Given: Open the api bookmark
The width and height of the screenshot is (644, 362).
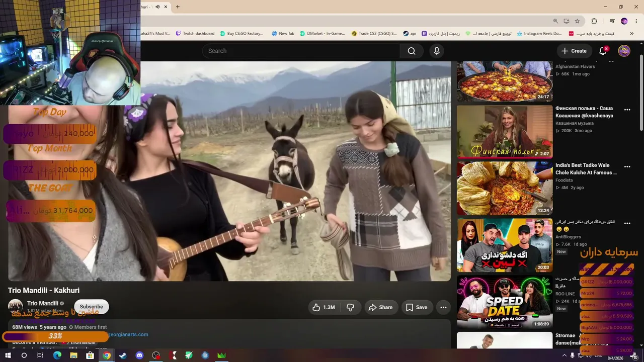Looking at the screenshot, I should 410,34.
